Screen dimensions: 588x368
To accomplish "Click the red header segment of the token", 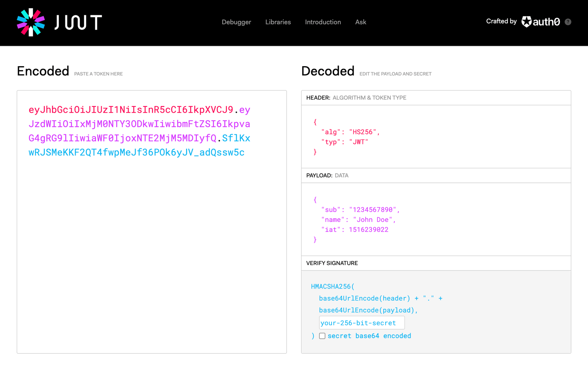I will 131,110.
